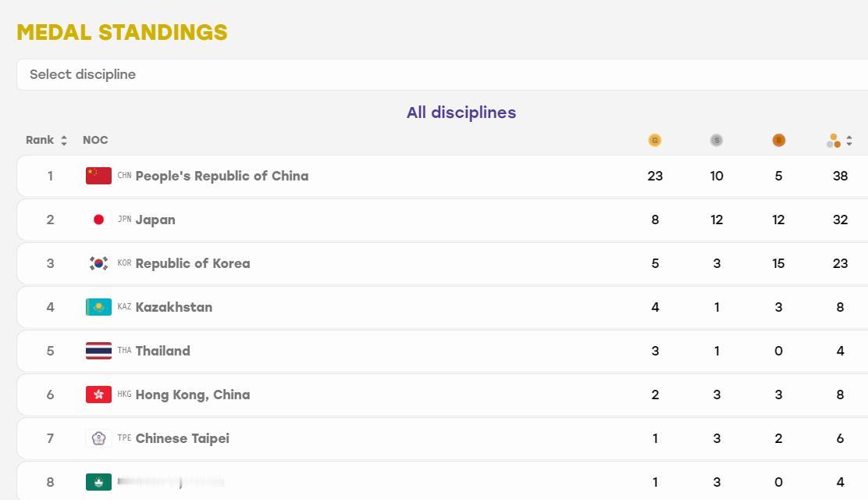Open the Thailand country link
Screen dimensions: 868x500
point(162,351)
